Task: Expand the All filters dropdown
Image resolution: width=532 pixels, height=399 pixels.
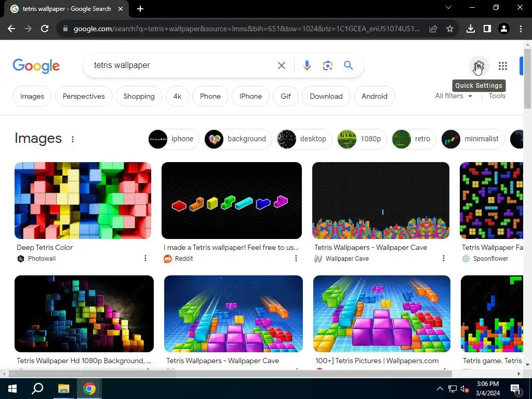Action: click(x=454, y=96)
